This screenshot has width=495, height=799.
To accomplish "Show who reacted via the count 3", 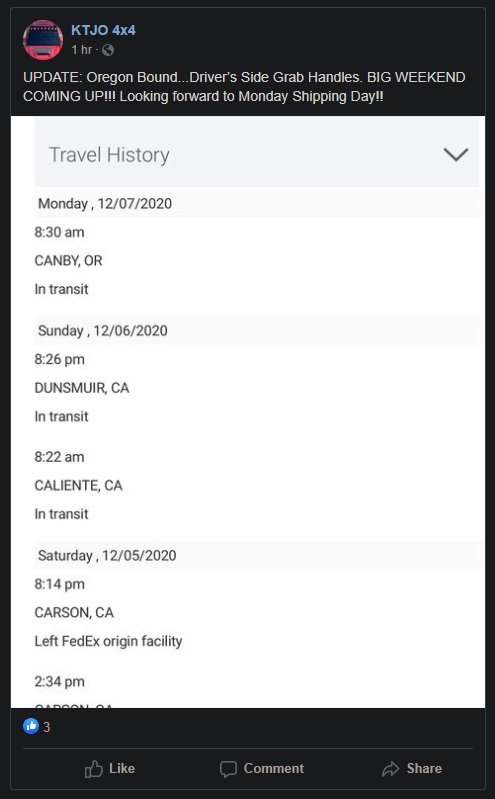I will pyautogui.click(x=46, y=727).
